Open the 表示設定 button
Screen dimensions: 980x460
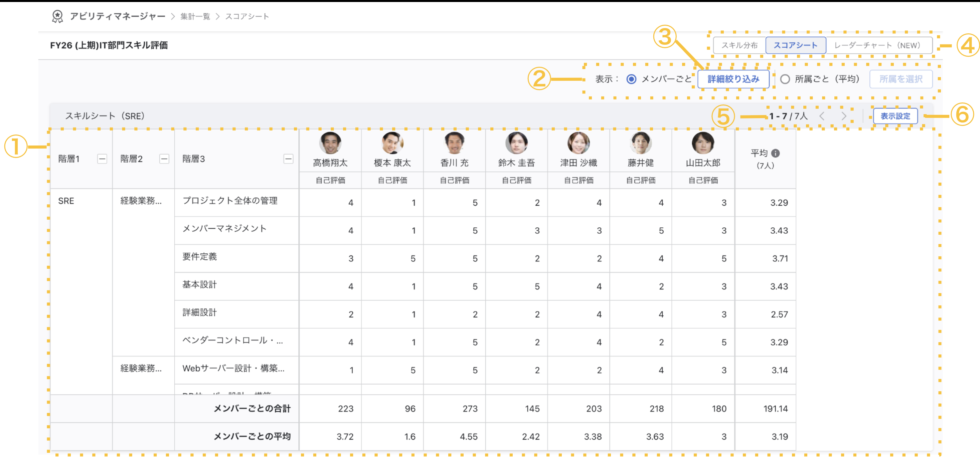click(x=895, y=116)
